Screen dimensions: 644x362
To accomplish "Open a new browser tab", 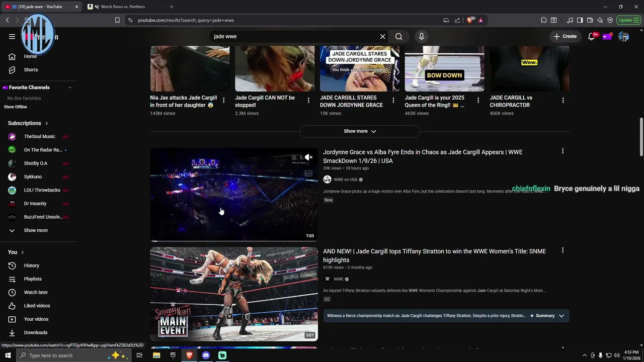I will (172, 7).
